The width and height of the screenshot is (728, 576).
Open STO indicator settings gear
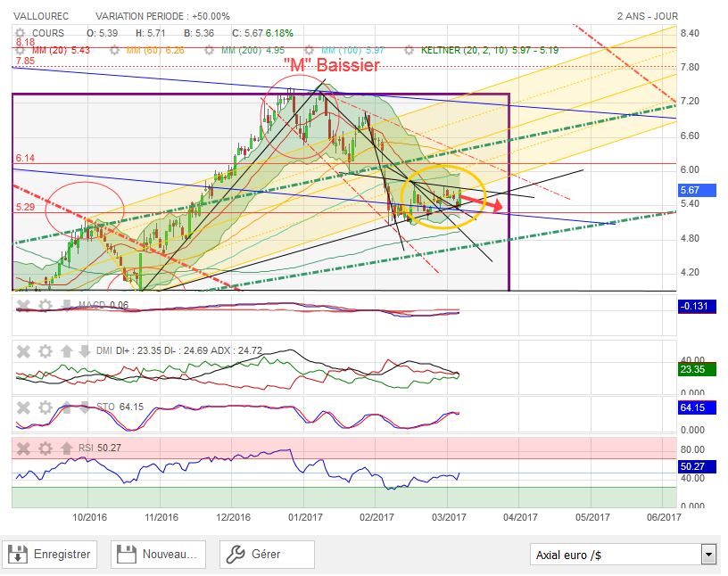coord(45,407)
